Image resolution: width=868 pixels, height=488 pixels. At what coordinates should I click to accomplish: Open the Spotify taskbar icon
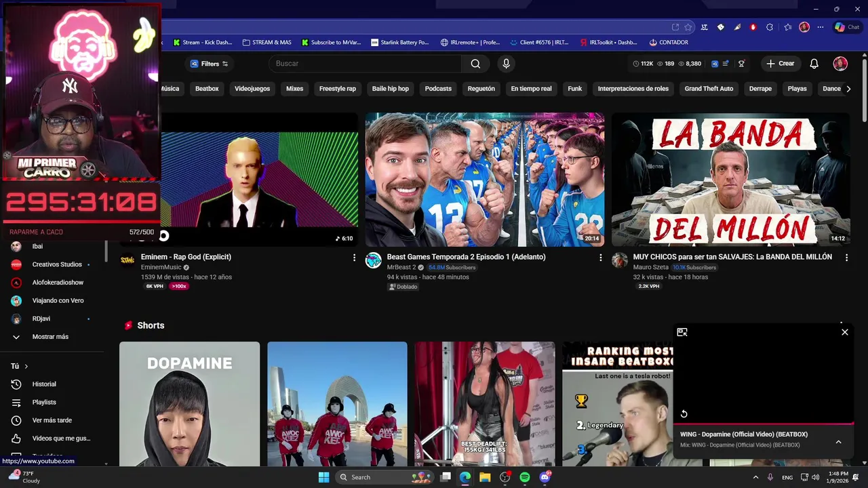(x=525, y=477)
